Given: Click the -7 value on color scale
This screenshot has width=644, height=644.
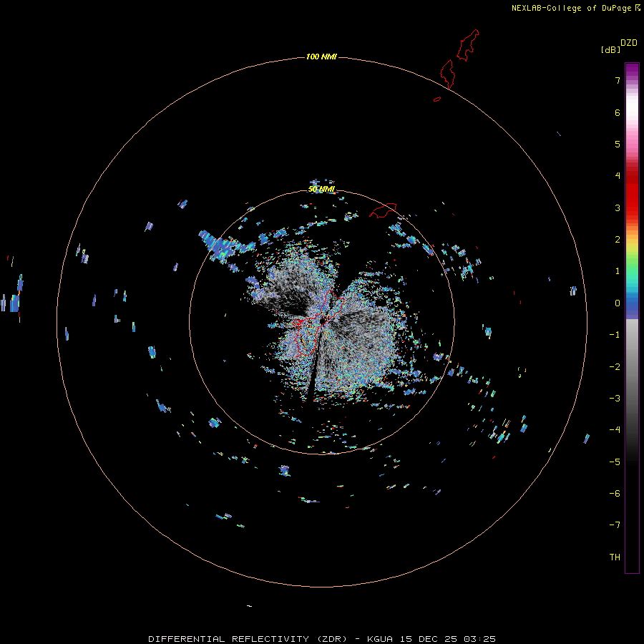Looking at the screenshot, I should coord(615,525).
